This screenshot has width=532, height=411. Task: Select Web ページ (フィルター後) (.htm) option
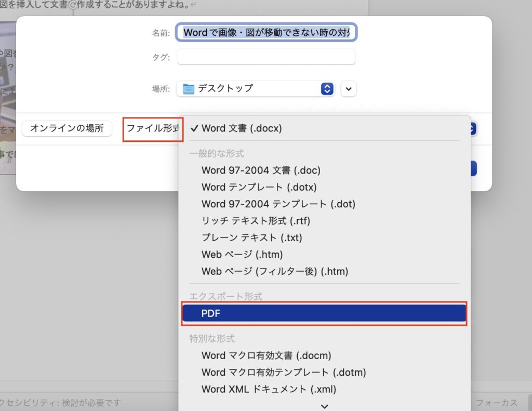(x=274, y=271)
